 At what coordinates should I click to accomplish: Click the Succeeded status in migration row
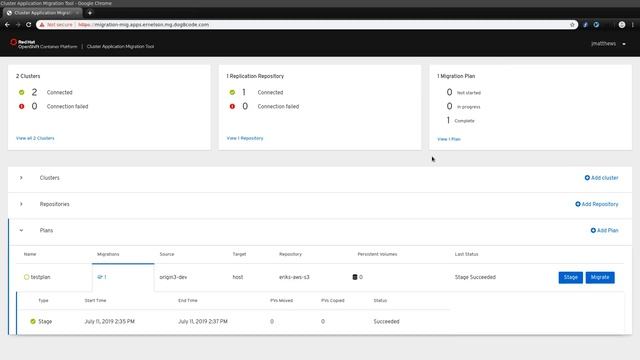click(386, 322)
